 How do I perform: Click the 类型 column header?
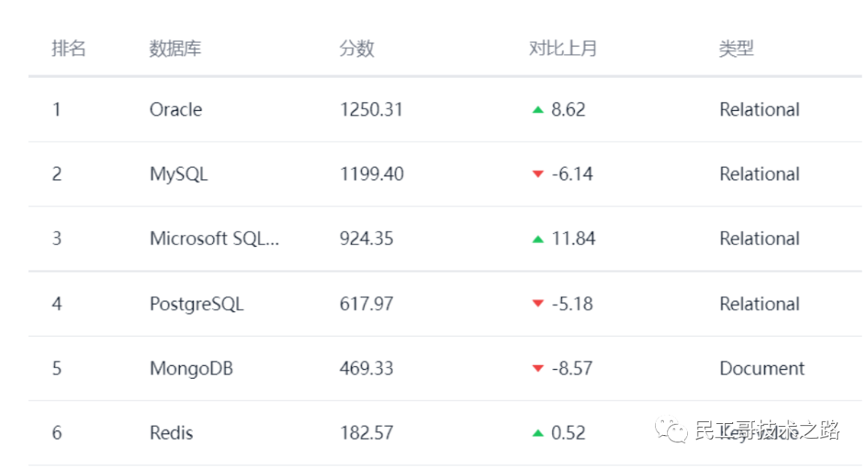click(x=736, y=48)
